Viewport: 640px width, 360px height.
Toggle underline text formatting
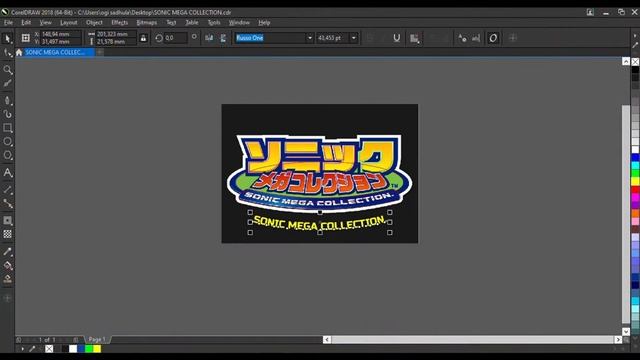pos(396,38)
